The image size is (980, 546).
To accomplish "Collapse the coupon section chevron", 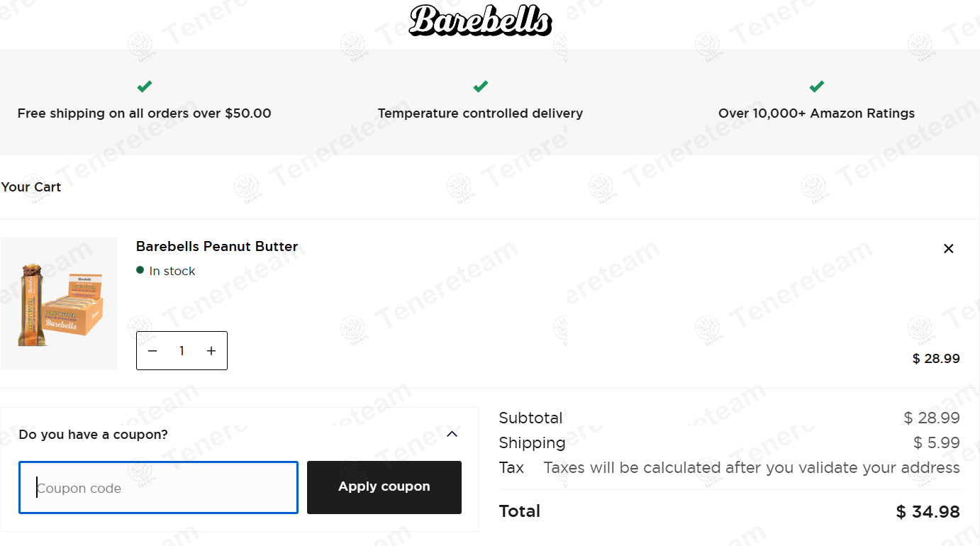I will pyautogui.click(x=452, y=434).
